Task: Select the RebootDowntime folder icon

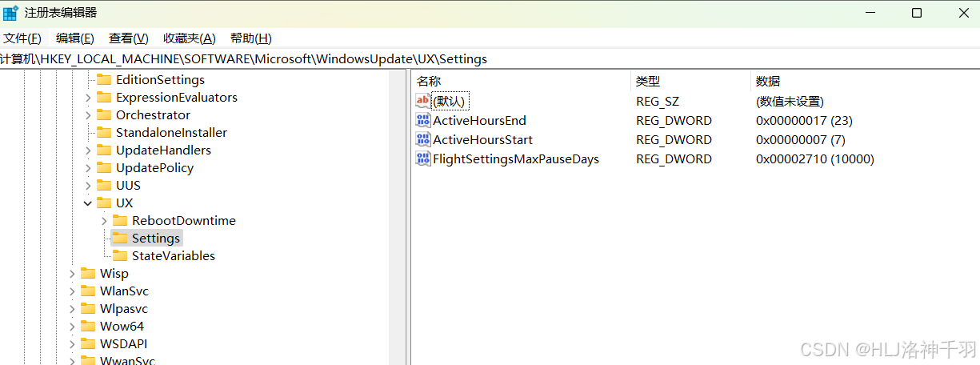Action: click(120, 221)
